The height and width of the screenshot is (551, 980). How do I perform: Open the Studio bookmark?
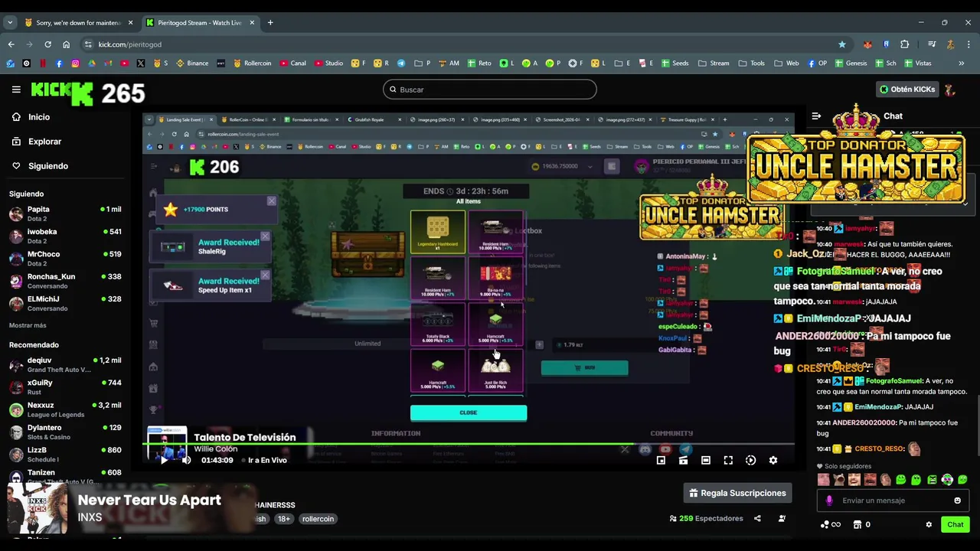[x=328, y=63]
